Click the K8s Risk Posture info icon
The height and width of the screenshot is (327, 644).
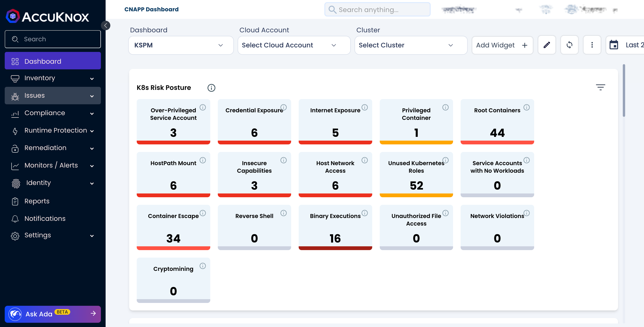[211, 88]
